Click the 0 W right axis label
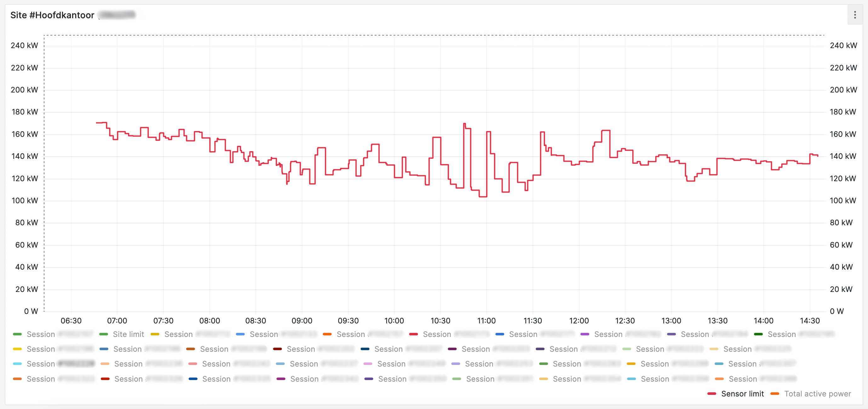 pyautogui.click(x=837, y=311)
